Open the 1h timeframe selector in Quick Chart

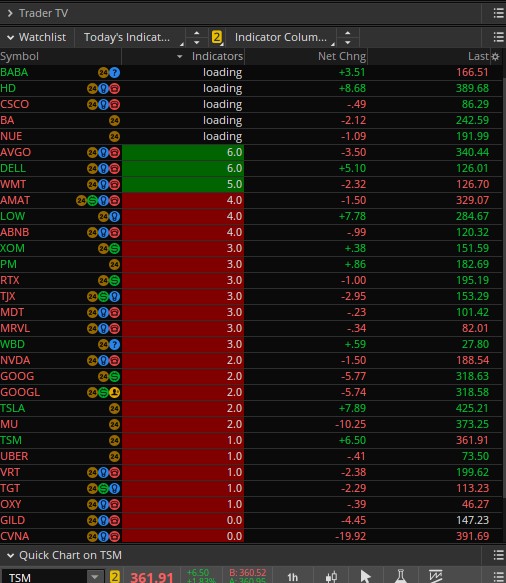pyautogui.click(x=293, y=577)
